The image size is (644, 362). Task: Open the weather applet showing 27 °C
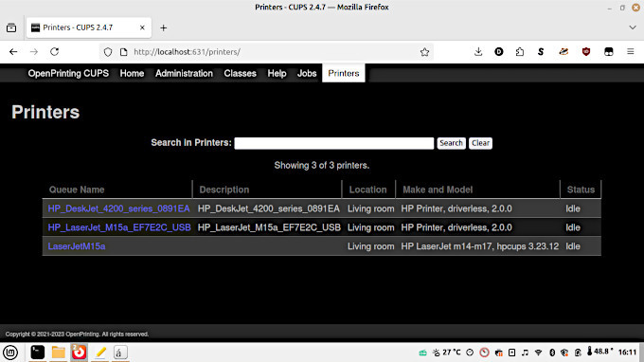[x=447, y=353]
